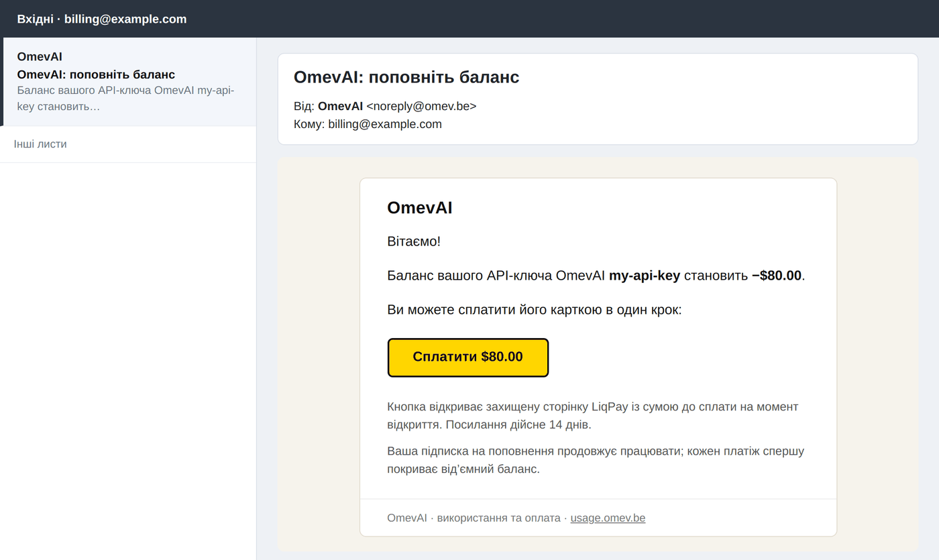The width and height of the screenshot is (939, 560).
Task: Click the "Вхідні · billing@example.com" header title
Action: (x=102, y=19)
